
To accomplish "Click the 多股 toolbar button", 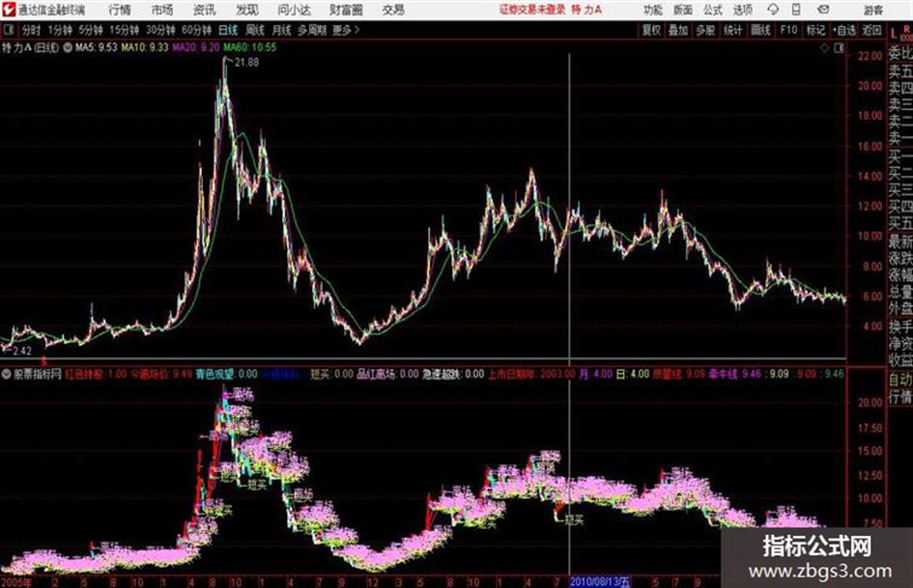I will 705,30.
